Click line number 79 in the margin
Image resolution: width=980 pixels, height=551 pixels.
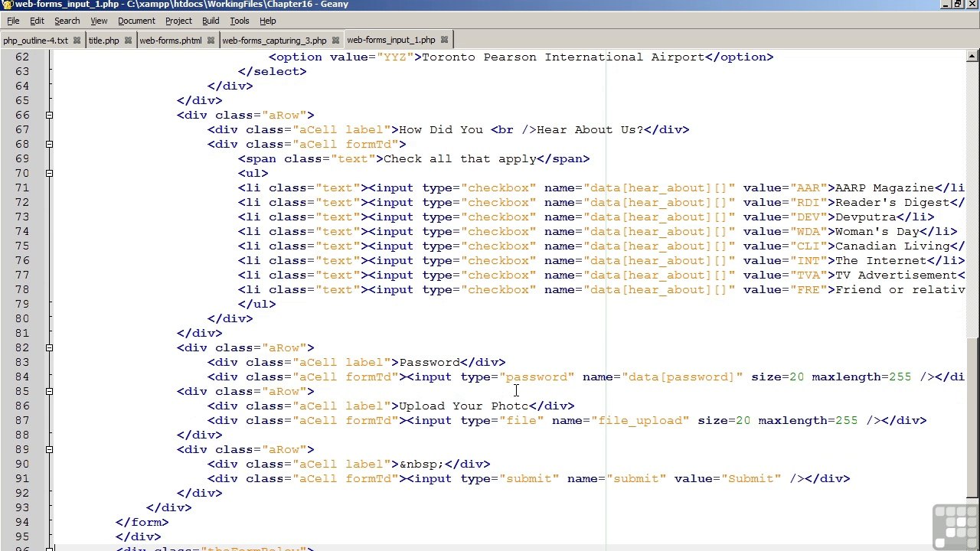coord(21,305)
